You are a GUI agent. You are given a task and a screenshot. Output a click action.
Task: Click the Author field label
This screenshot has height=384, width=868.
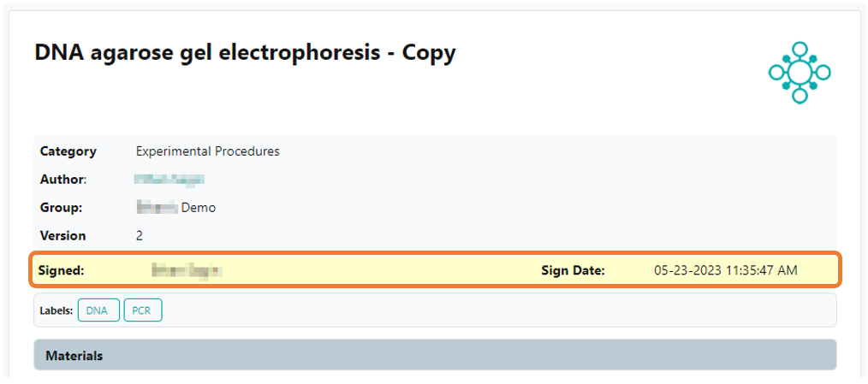click(x=63, y=180)
